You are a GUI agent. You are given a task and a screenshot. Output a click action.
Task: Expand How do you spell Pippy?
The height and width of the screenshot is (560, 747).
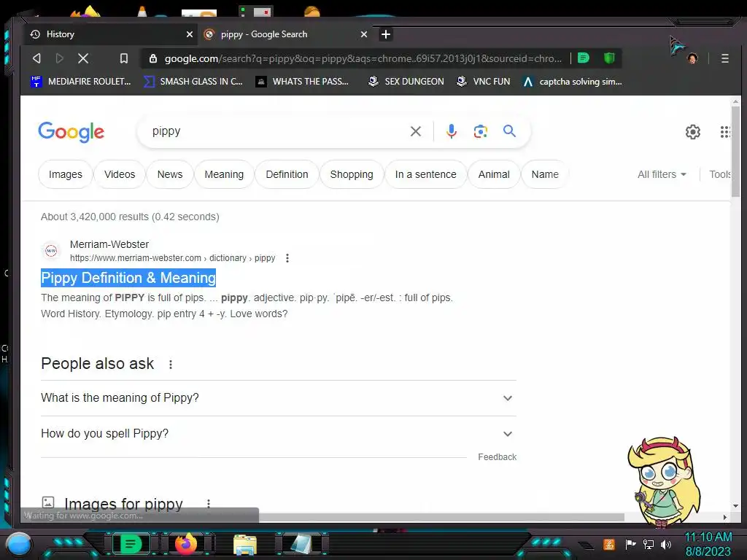(x=278, y=434)
